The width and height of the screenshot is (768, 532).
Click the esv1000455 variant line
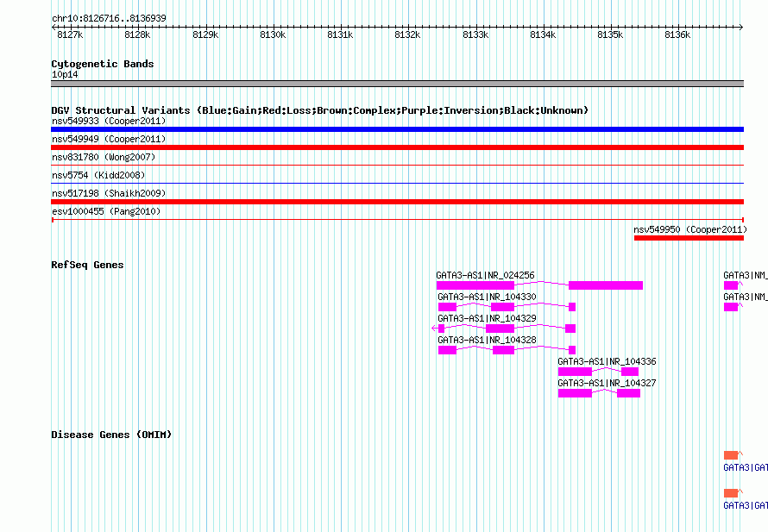(397, 220)
